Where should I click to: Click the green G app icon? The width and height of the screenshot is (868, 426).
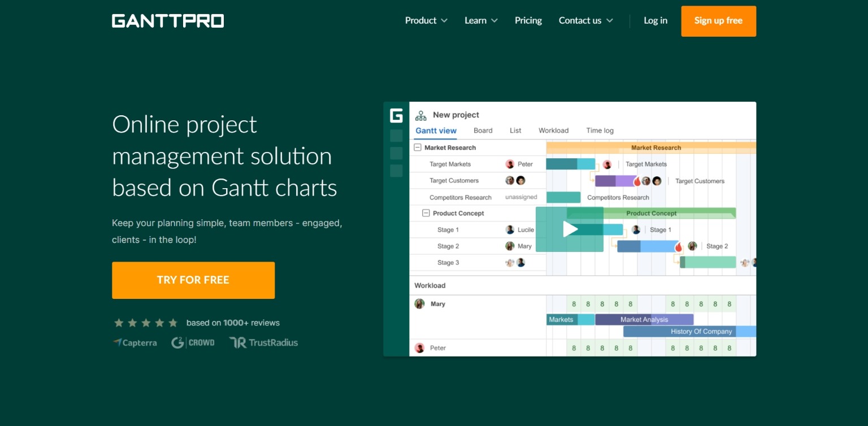[x=396, y=115]
